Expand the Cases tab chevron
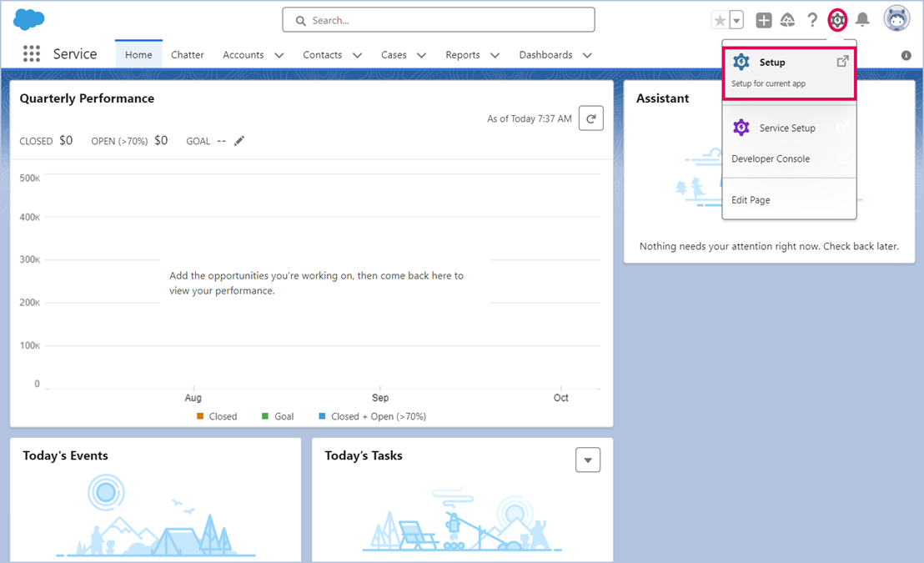Screen dimensions: 924x563 pyautogui.click(x=421, y=55)
